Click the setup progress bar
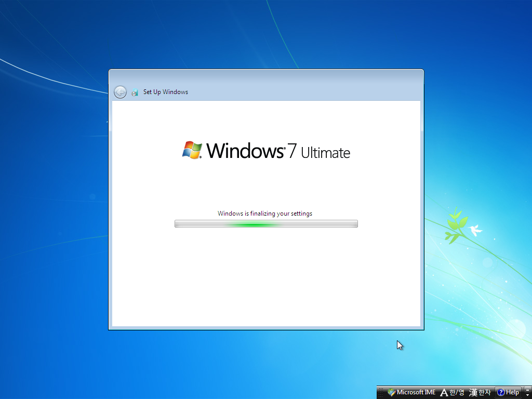 pos(266,223)
